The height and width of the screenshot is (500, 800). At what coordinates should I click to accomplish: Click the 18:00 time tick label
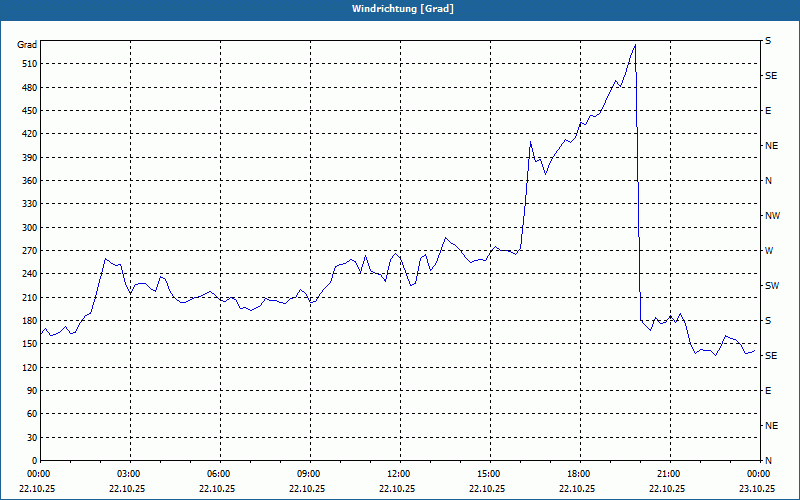[580, 474]
